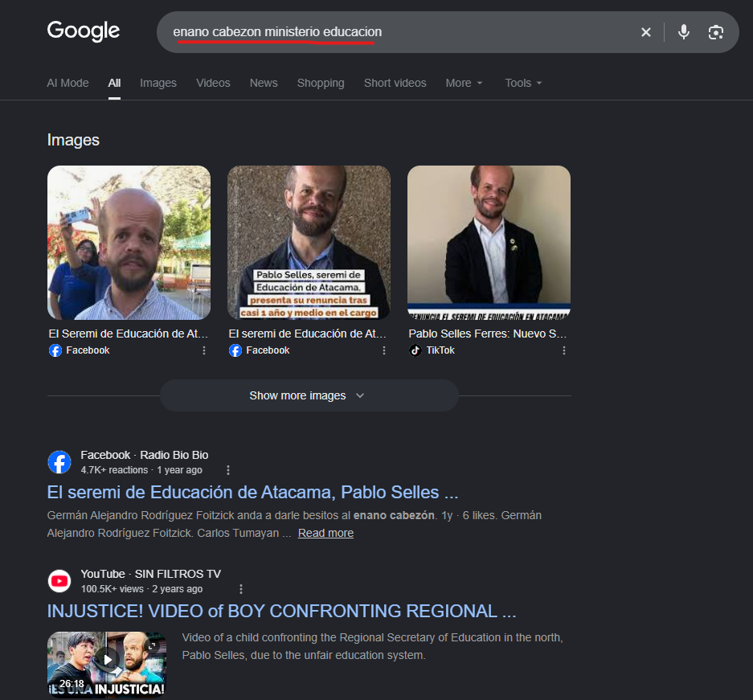This screenshot has height=700, width=753.
Task: Click Facebook icon under second image card
Action: 235,350
